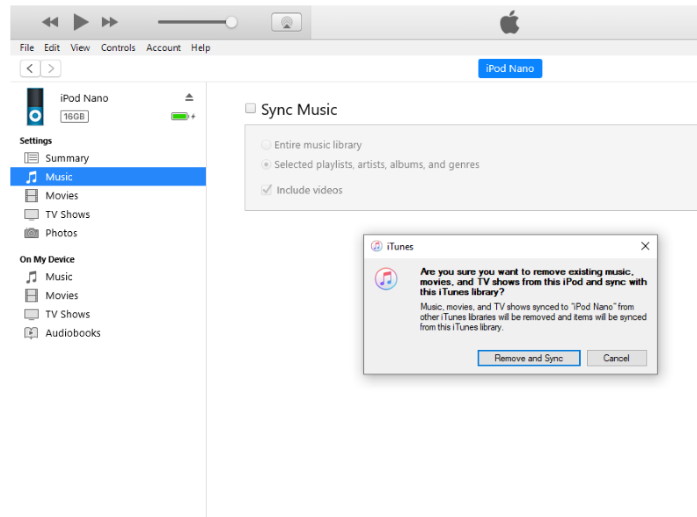Go forward with the right chevron
Image resolution: width=697 pixels, height=517 pixels.
(x=51, y=68)
